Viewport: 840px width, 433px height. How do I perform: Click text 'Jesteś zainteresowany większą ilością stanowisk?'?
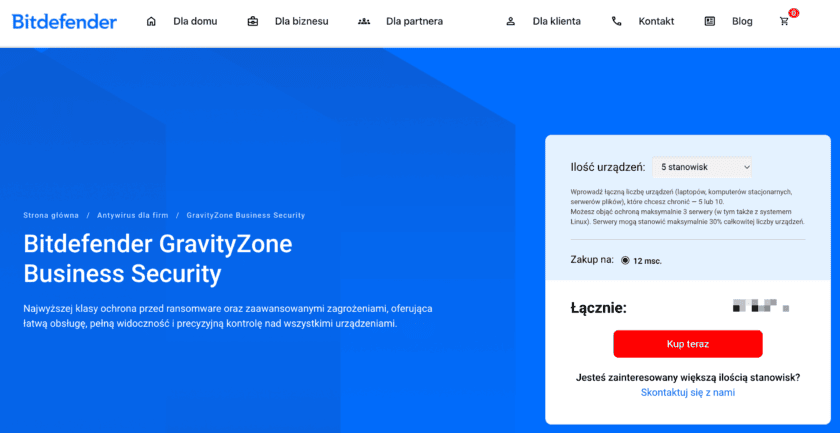[688, 377]
